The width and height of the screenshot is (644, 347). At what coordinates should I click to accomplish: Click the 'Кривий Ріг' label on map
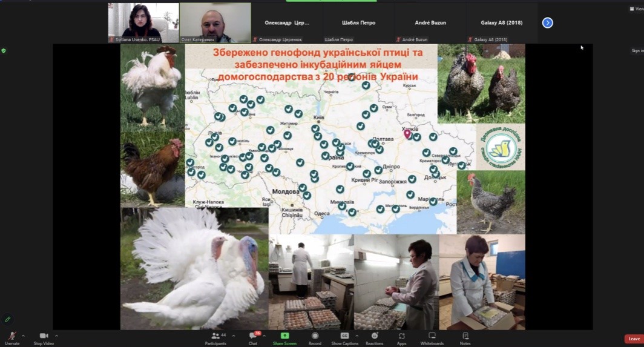tap(364, 180)
